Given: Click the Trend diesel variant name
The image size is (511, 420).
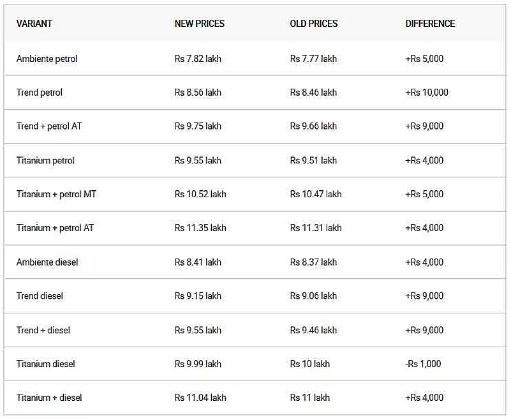Looking at the screenshot, I should point(40,296).
